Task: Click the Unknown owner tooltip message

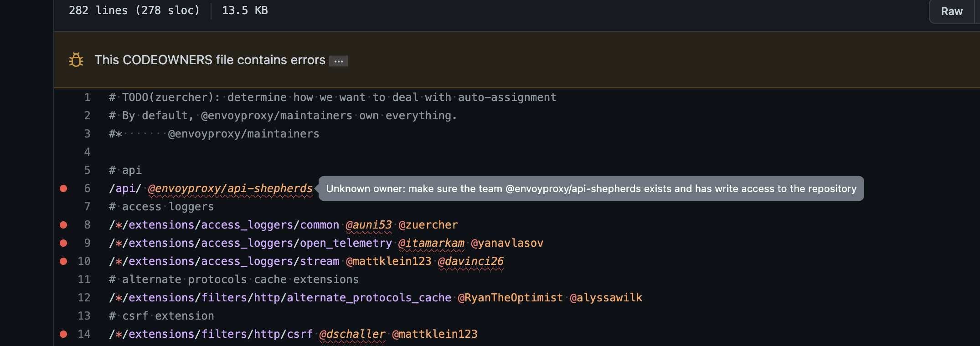Action: tap(591, 188)
